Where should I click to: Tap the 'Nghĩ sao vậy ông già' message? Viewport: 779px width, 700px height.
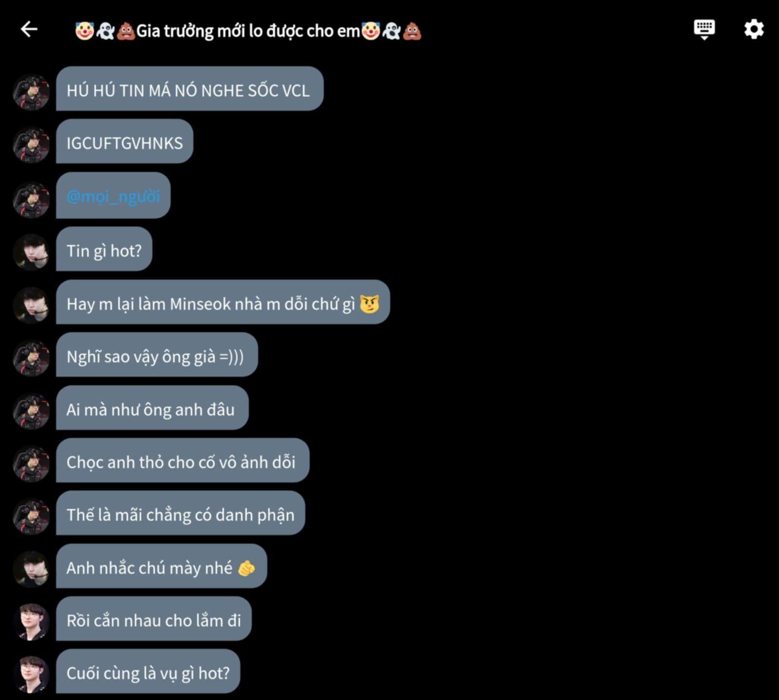[x=157, y=355]
